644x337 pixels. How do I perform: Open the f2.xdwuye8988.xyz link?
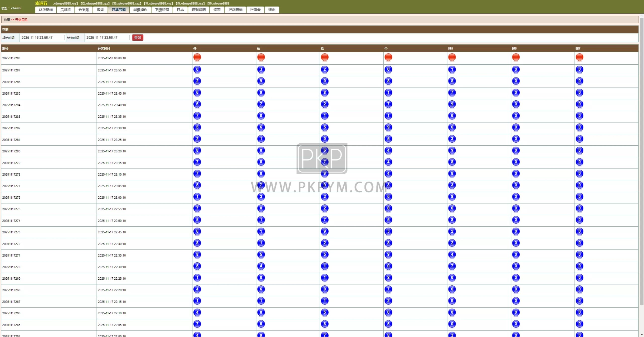(x=95, y=3)
